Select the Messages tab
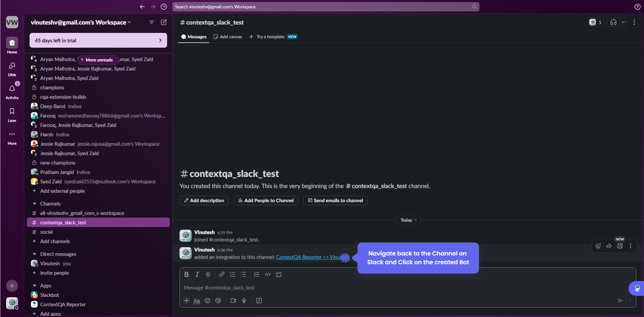This screenshot has height=317, width=644. pos(194,37)
